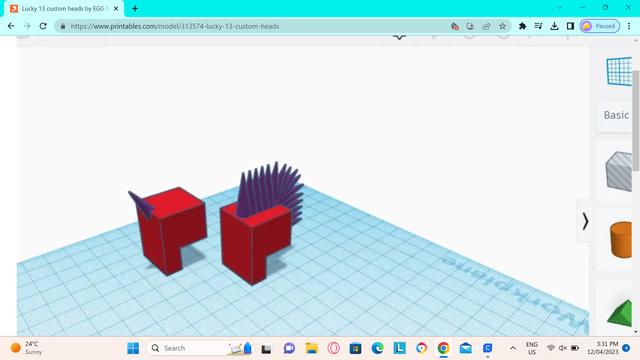Screen dimensions: 640x360
Task: Click the workplane grid icon
Action: pyautogui.click(x=619, y=72)
